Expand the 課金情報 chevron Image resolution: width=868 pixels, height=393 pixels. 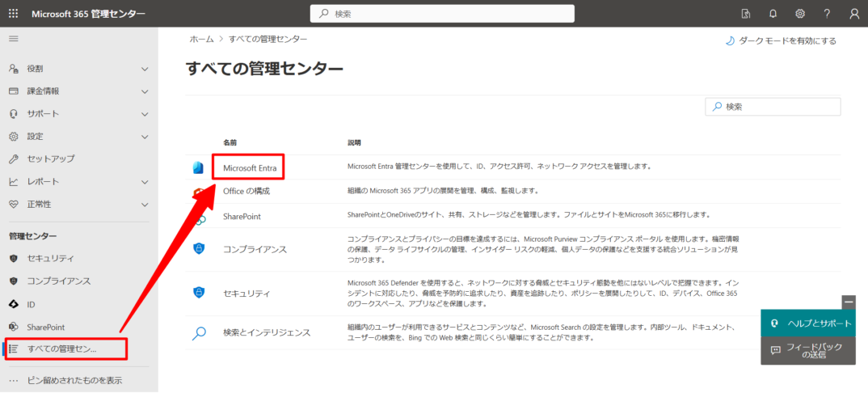pyautogui.click(x=145, y=92)
